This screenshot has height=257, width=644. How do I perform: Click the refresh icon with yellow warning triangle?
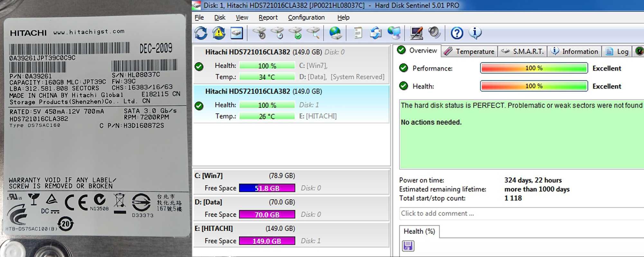coord(219,33)
